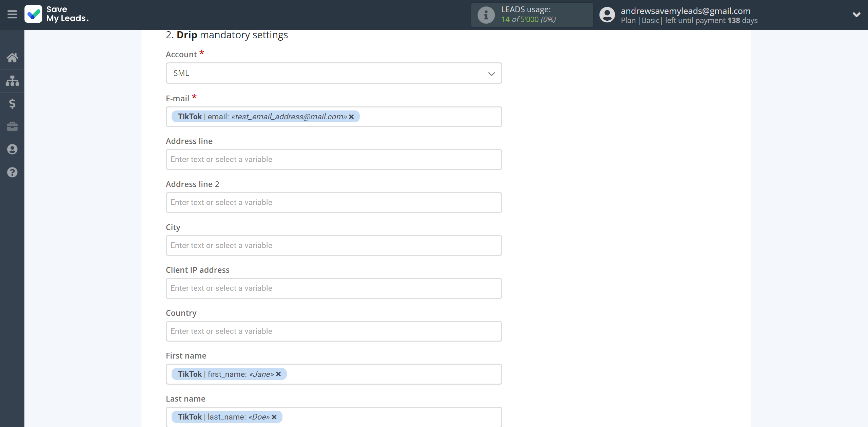Viewport: 868px width, 427px height.
Task: Open the help question mark icon
Action: click(12, 172)
